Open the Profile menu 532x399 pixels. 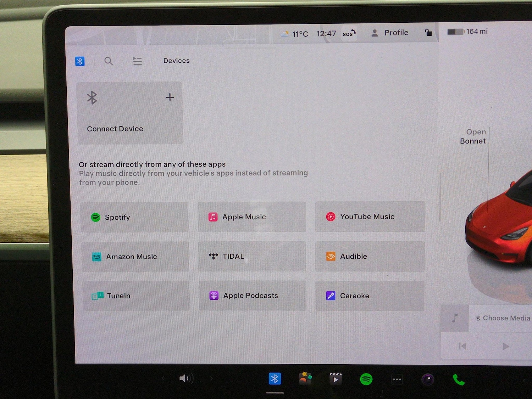point(390,33)
